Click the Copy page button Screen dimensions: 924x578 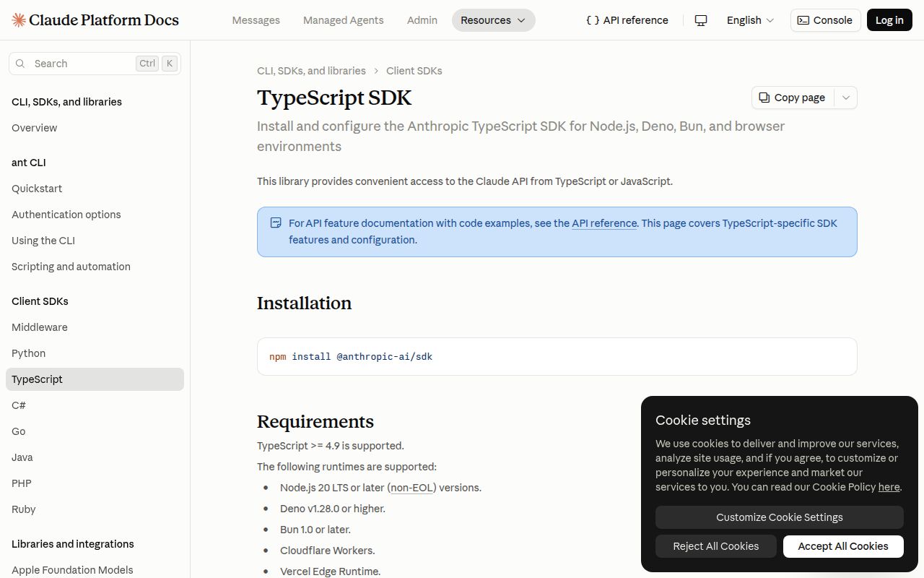(x=793, y=98)
